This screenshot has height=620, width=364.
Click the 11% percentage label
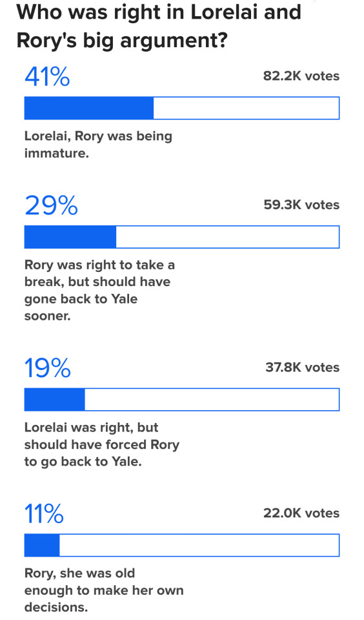click(x=45, y=513)
